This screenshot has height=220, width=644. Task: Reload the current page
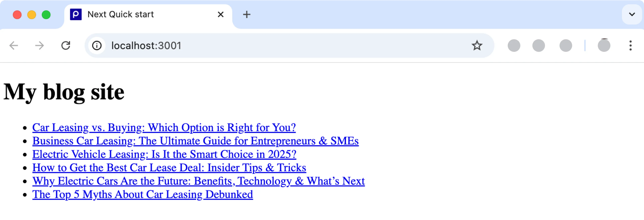coord(66,45)
